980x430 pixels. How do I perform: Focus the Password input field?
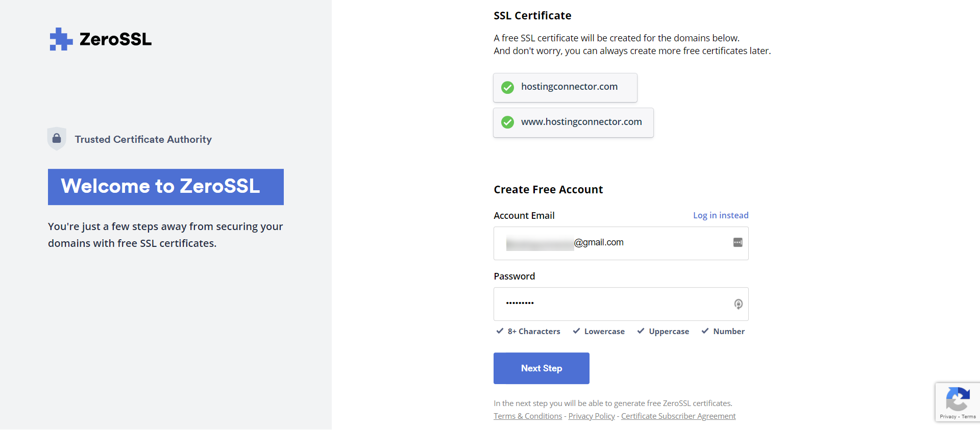[x=621, y=304]
